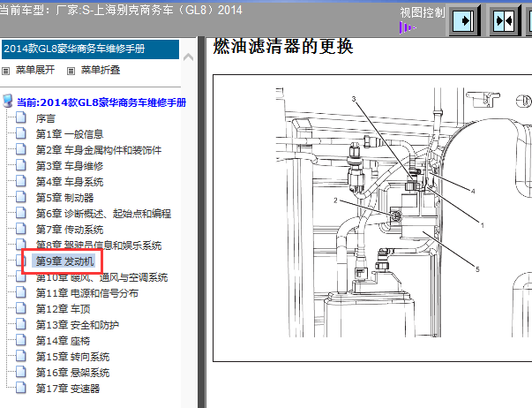Click the computer icon beside 当前 manual title
Screen dimensions: 532x408
[x=7, y=102]
